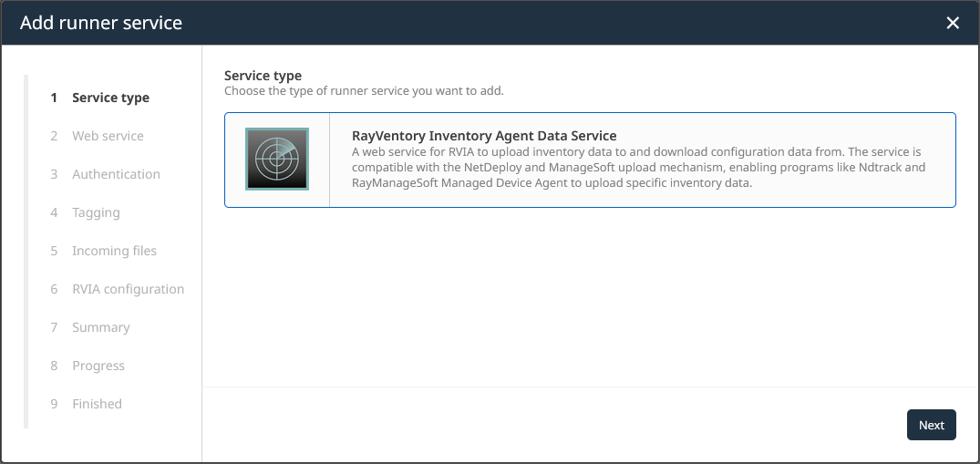Close the Add runner service dialog
This screenshot has height=464, width=980.
coord(953,23)
